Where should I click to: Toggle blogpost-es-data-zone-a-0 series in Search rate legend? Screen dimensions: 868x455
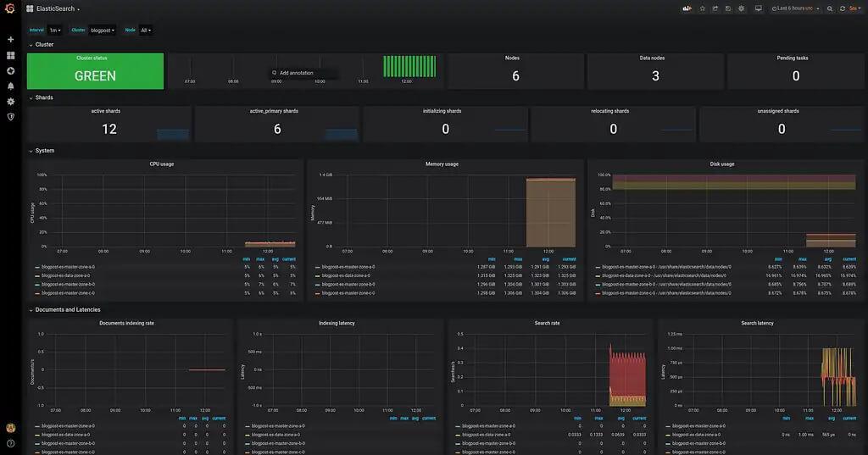[486, 435]
